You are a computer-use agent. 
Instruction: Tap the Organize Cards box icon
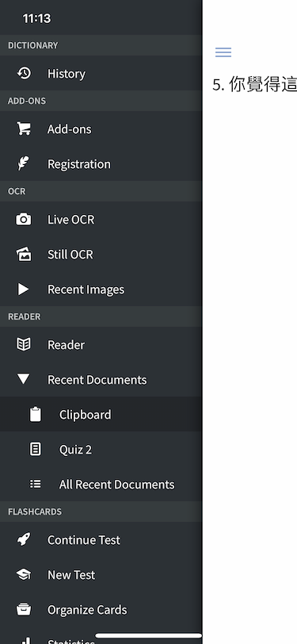[x=24, y=609]
